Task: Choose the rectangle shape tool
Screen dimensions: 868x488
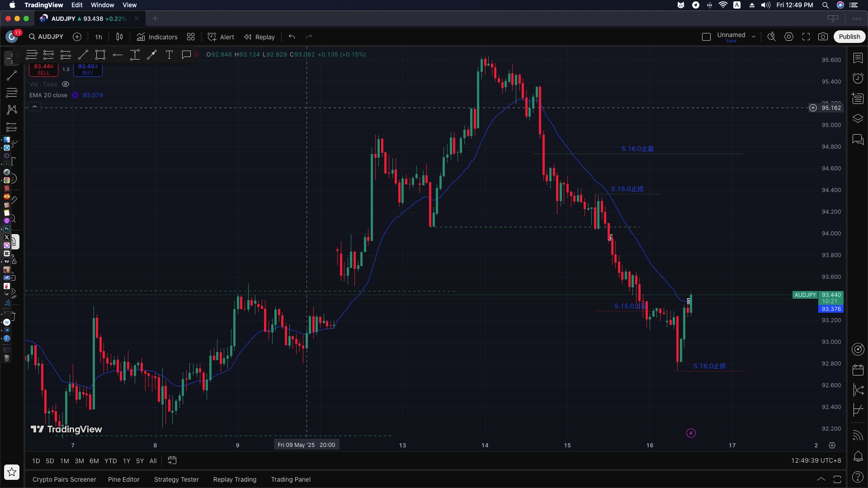Action: (x=100, y=55)
